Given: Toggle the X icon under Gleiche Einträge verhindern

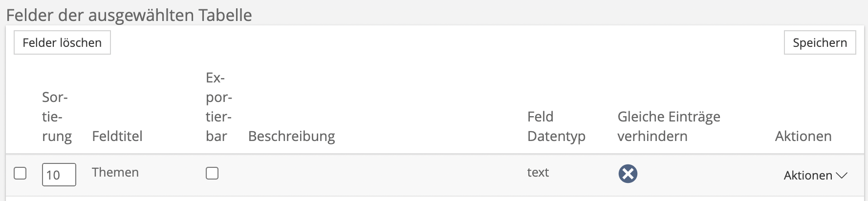Looking at the screenshot, I should [628, 174].
